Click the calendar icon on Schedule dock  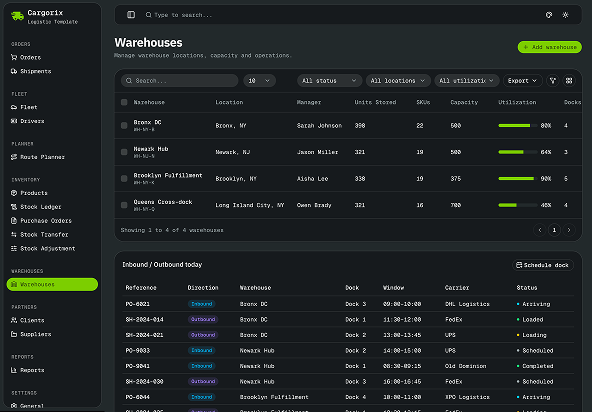coord(519,265)
